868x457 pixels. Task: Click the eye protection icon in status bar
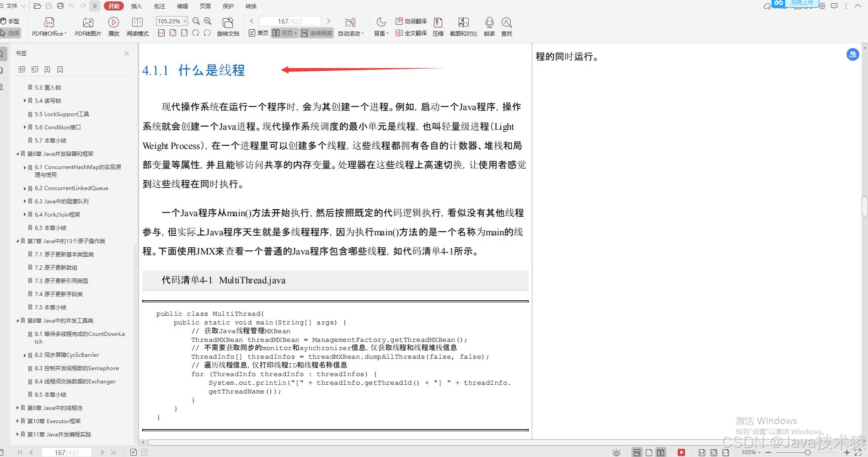click(x=616, y=452)
